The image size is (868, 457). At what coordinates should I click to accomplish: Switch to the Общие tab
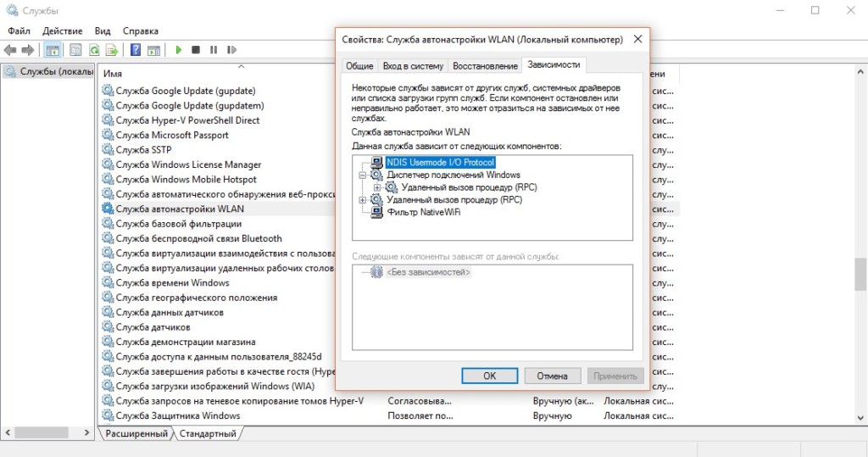(x=359, y=66)
